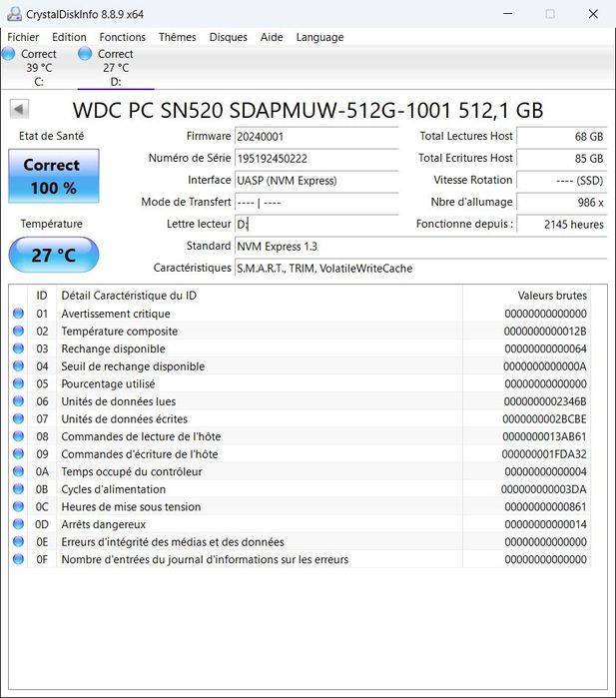Click blue status orb for disk D:
616x698 pixels.
click(85, 54)
